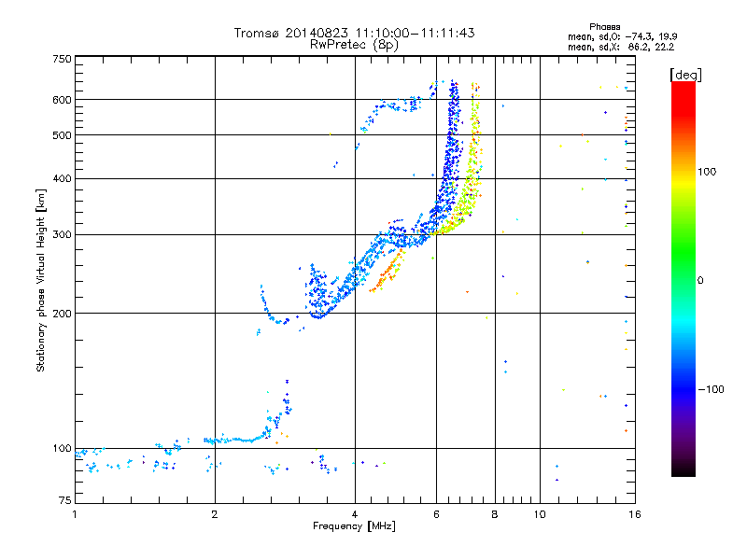Click the y-axis tick label '750'

(62, 59)
